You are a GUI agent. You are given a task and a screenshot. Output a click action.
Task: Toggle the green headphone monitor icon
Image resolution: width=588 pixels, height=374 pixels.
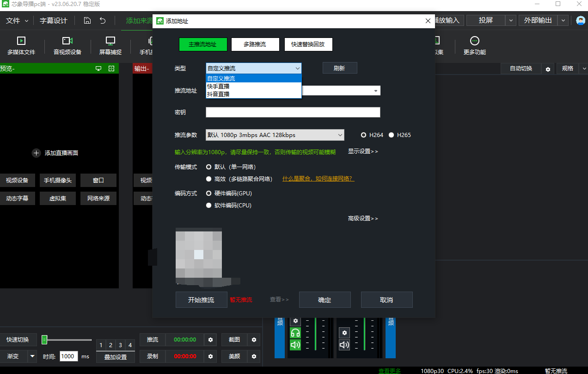click(x=295, y=333)
